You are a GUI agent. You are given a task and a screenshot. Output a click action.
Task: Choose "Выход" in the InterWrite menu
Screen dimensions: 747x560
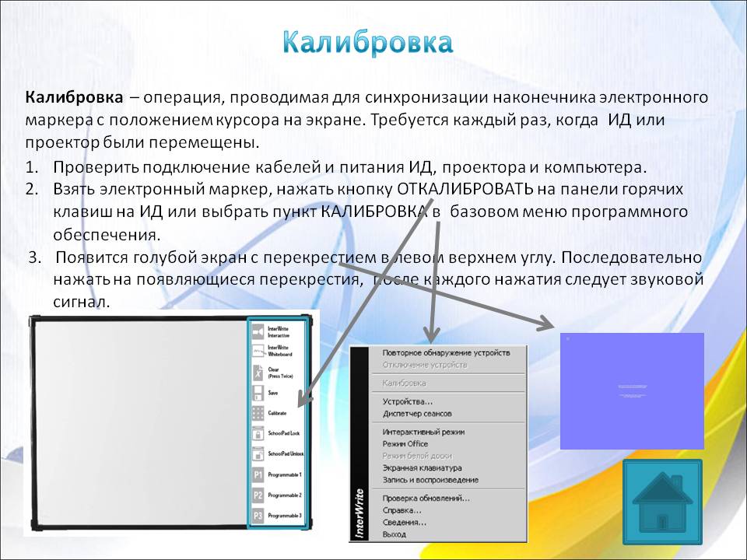point(394,534)
